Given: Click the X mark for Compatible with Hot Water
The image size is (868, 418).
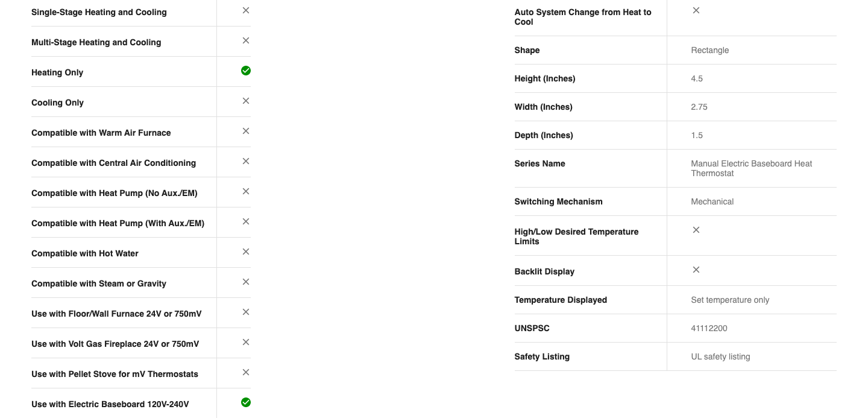Looking at the screenshot, I should [246, 252].
